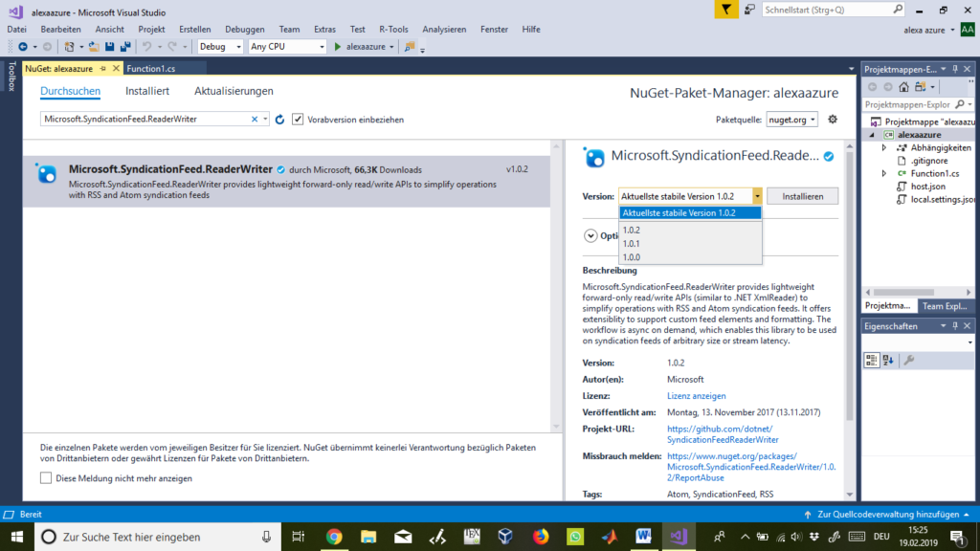Click the open file toolbar icon
The height and width of the screenshot is (551, 980).
94,47
